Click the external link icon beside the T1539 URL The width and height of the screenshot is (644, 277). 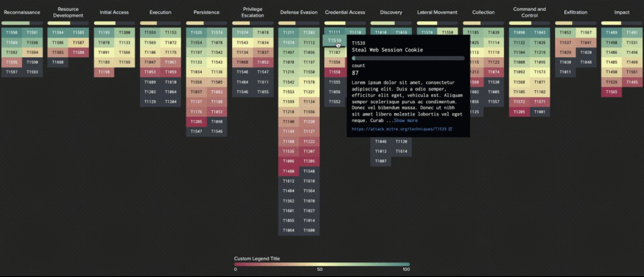(450, 129)
